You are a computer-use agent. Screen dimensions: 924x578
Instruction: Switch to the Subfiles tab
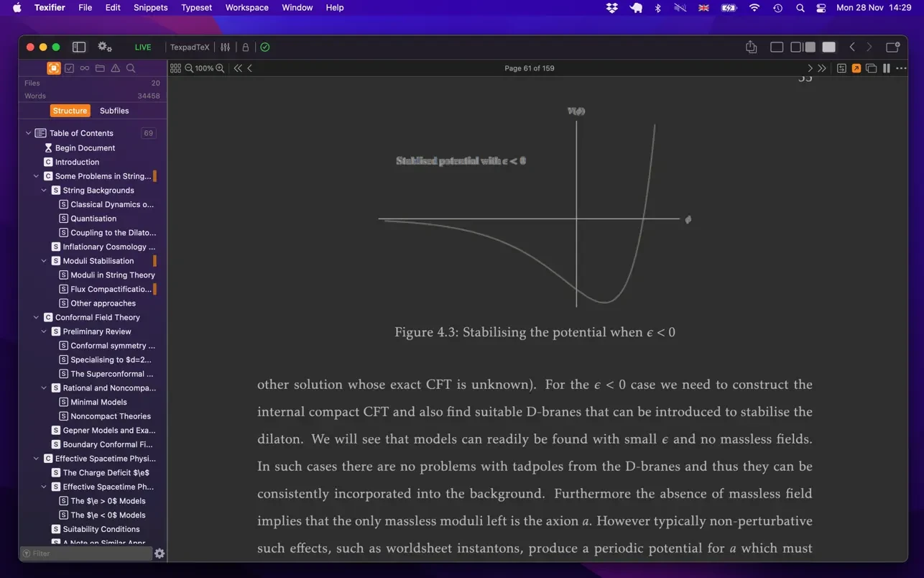[114, 111]
